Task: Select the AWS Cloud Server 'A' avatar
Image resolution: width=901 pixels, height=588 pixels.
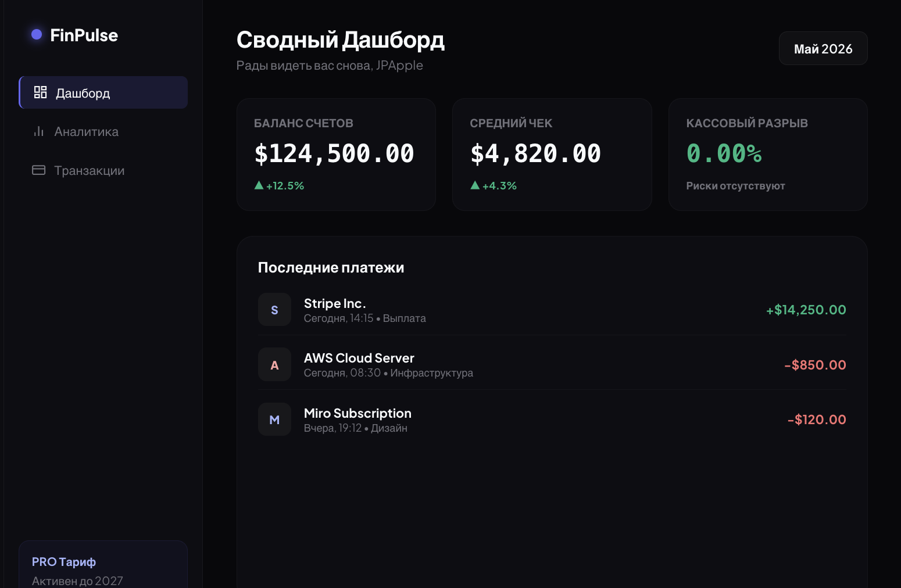Action: point(274,365)
